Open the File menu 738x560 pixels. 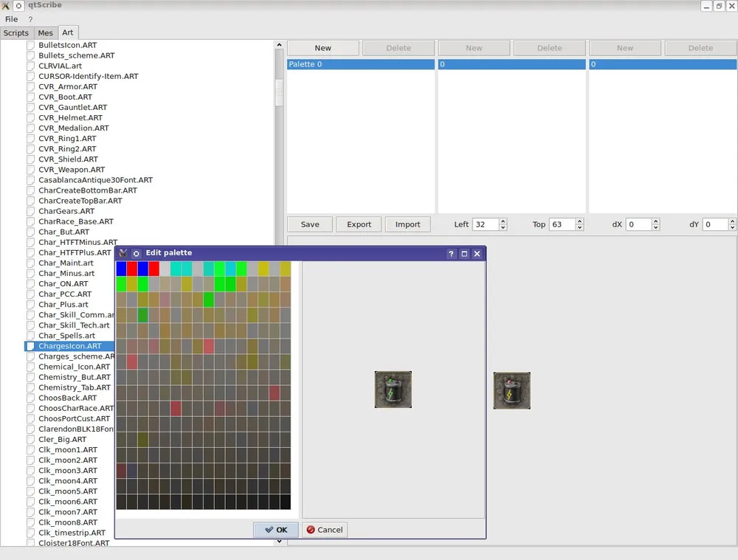[x=11, y=19]
